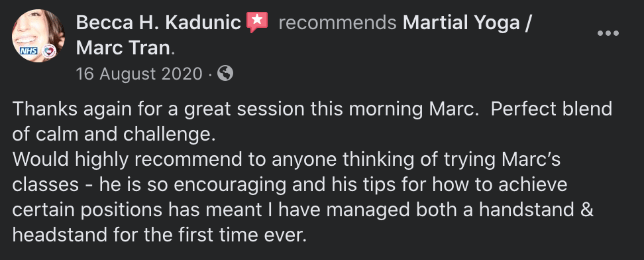Viewport: 644px width, 260px height.
Task: Click the word recommends in the header
Action: click(337, 23)
